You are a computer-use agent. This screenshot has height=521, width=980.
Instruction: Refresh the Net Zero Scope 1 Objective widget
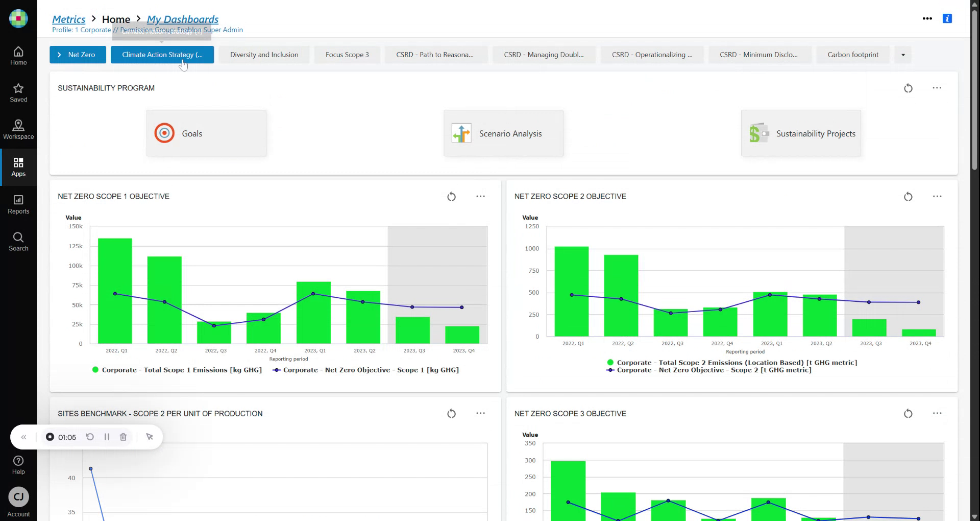pos(451,197)
